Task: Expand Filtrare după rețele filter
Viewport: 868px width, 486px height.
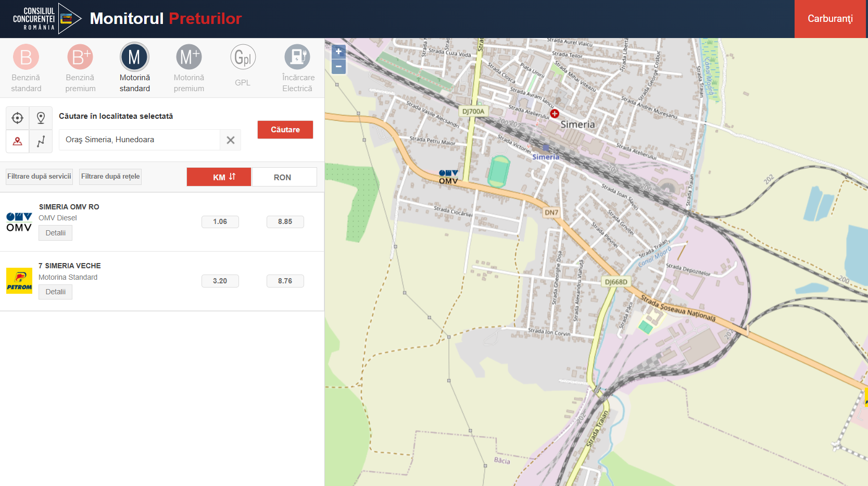Action: coord(110,177)
